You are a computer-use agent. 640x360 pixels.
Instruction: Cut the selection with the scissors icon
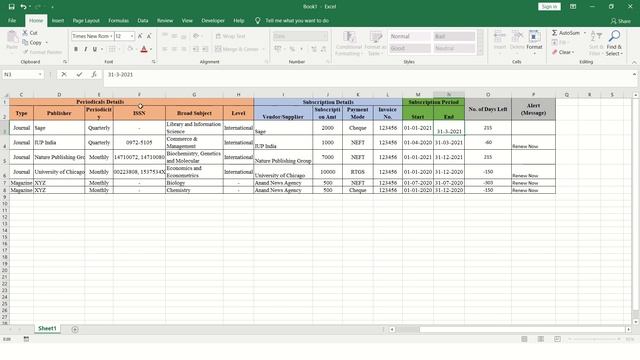25,32
